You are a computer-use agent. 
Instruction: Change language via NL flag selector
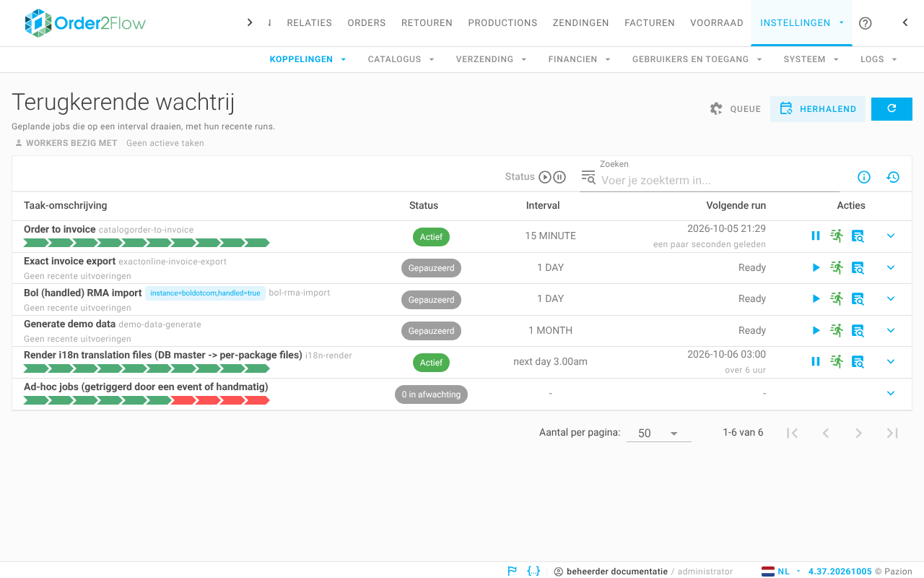[x=781, y=571]
